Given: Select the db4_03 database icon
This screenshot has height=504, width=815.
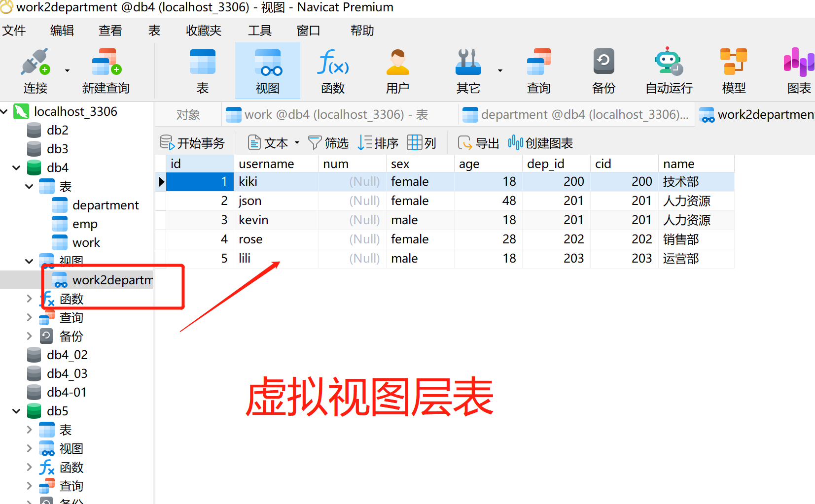Looking at the screenshot, I should point(34,373).
